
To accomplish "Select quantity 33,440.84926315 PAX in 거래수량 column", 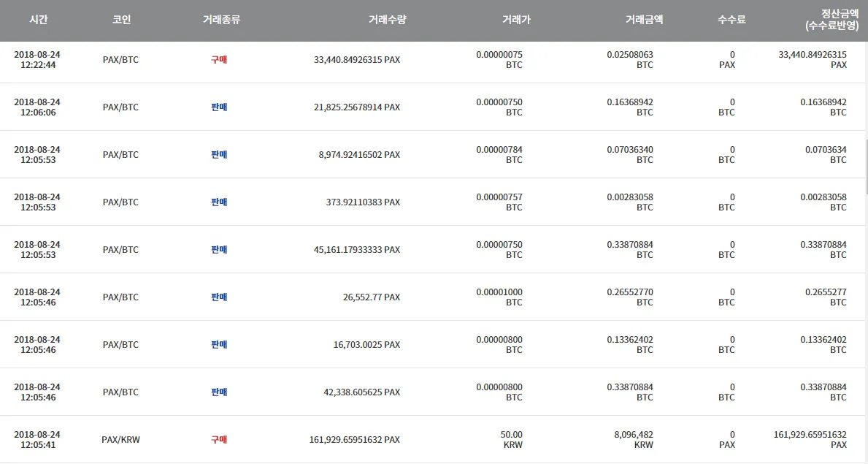I will click(x=357, y=59).
